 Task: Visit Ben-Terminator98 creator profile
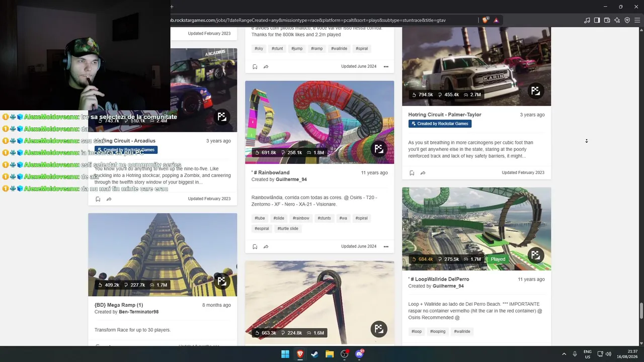tap(139, 312)
